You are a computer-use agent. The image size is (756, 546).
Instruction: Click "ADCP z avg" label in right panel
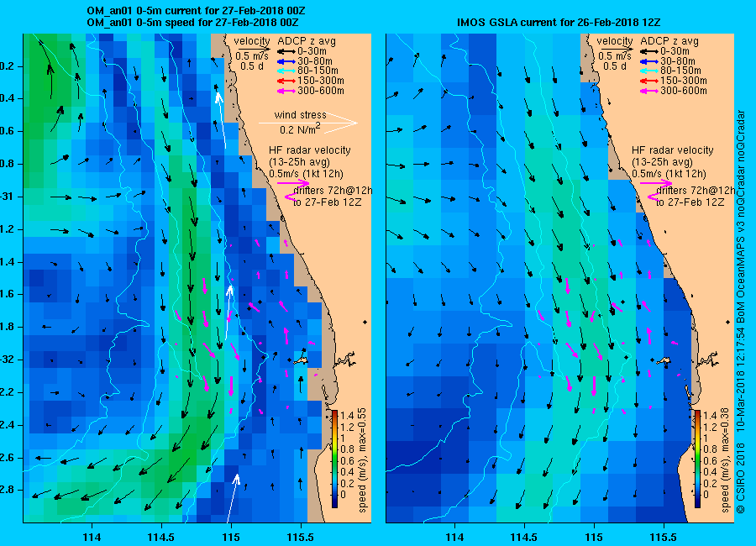tap(669, 41)
